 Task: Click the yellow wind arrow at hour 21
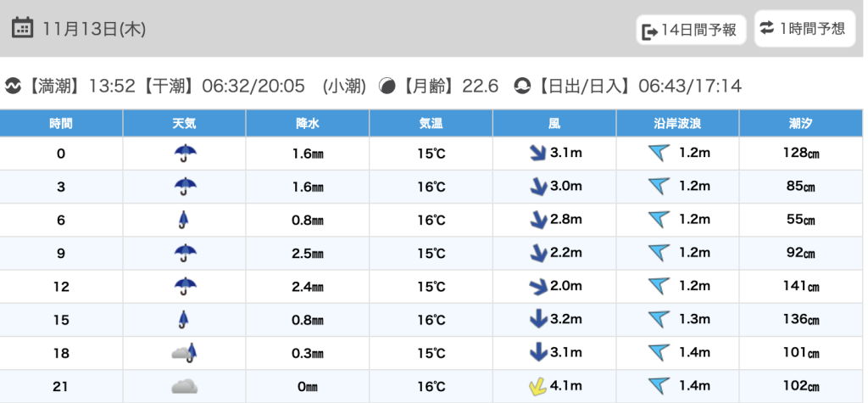pos(536,388)
